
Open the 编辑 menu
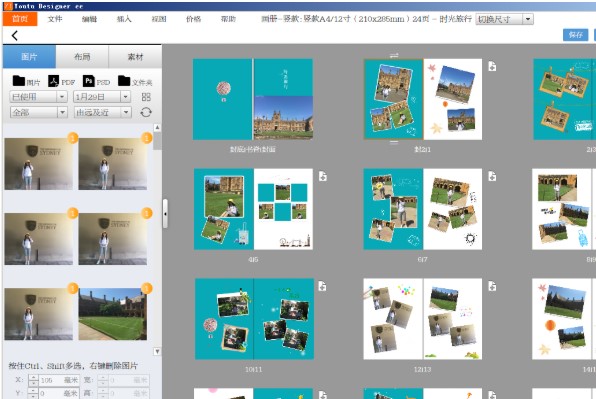click(89, 19)
